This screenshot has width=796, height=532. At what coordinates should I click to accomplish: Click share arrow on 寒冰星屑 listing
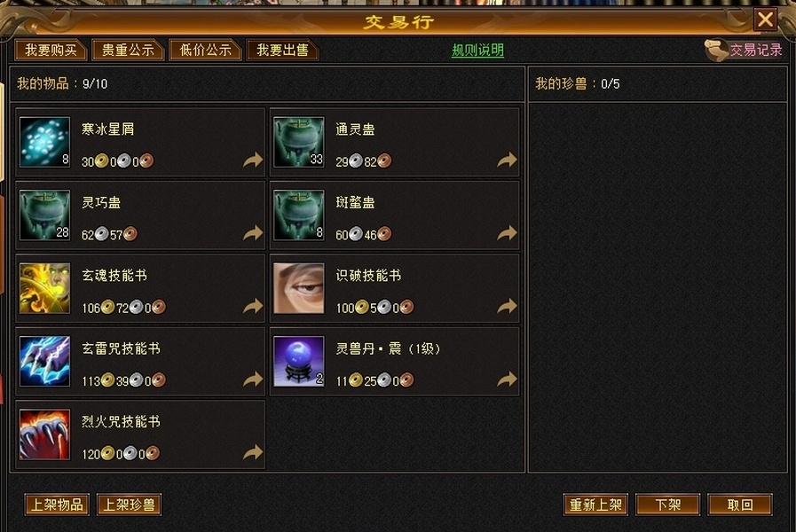pos(253,160)
